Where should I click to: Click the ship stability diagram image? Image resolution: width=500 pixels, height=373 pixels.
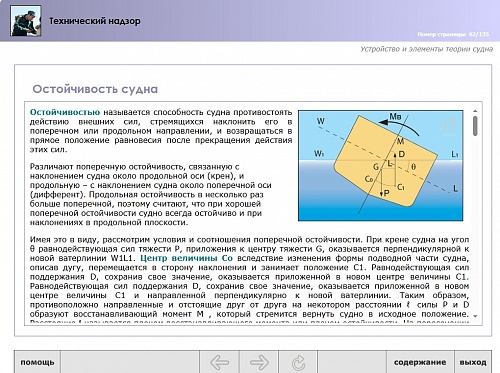(380, 165)
